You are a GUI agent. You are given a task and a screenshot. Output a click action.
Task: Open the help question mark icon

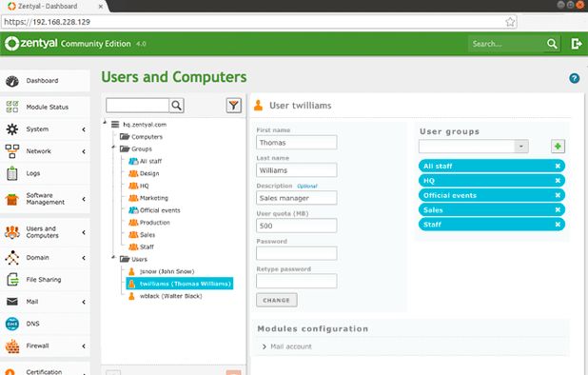click(x=574, y=78)
